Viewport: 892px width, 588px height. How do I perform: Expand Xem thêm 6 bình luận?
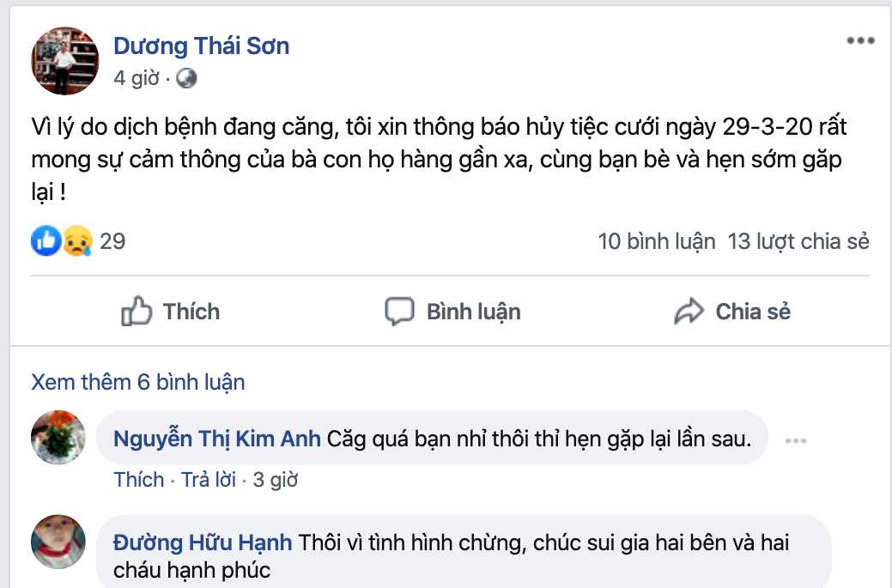[x=138, y=382]
